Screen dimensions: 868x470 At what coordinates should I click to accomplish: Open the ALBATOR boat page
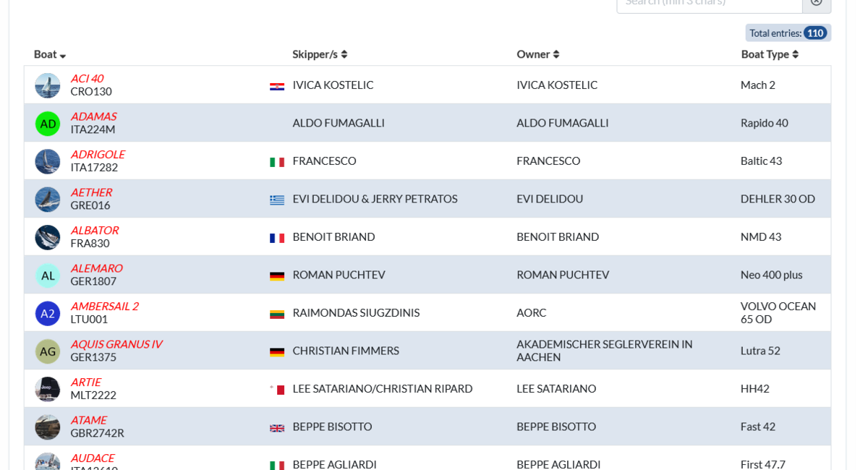[94, 230]
